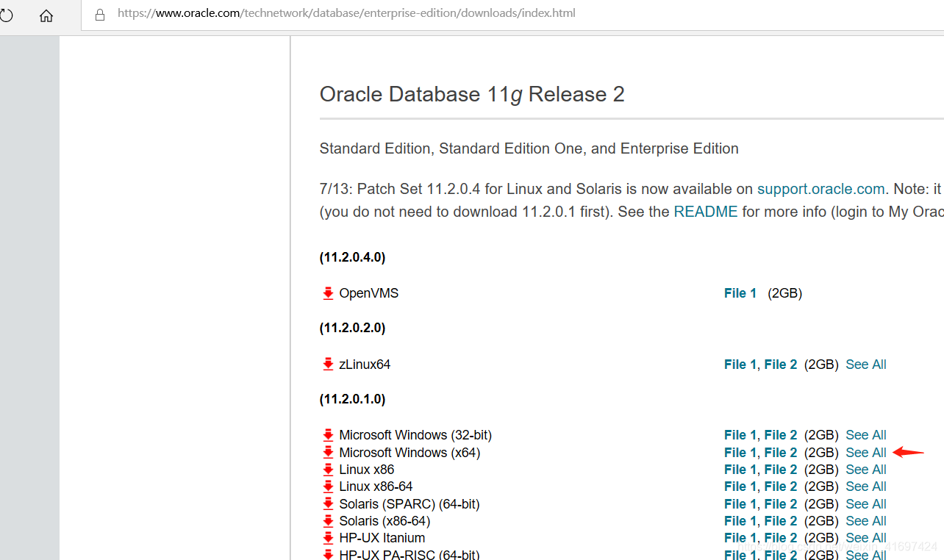Download File 2 for Solaris (x86-64)
The image size is (944, 560).
[x=781, y=521]
